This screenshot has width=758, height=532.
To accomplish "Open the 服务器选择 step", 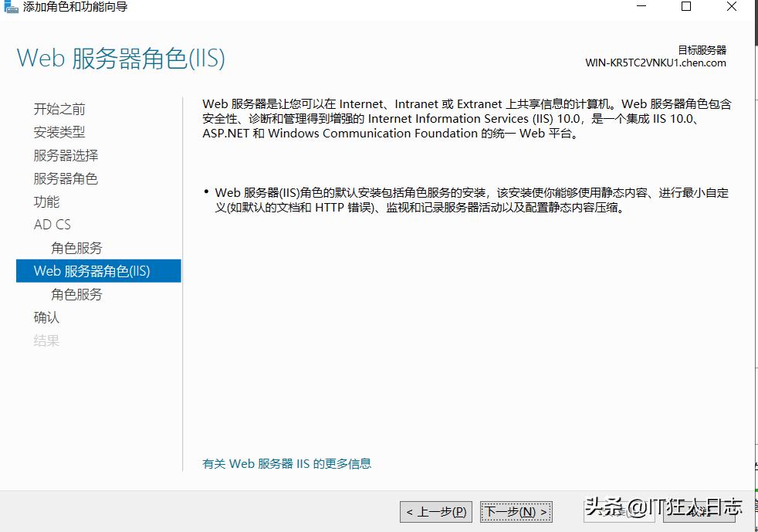I will point(66,155).
